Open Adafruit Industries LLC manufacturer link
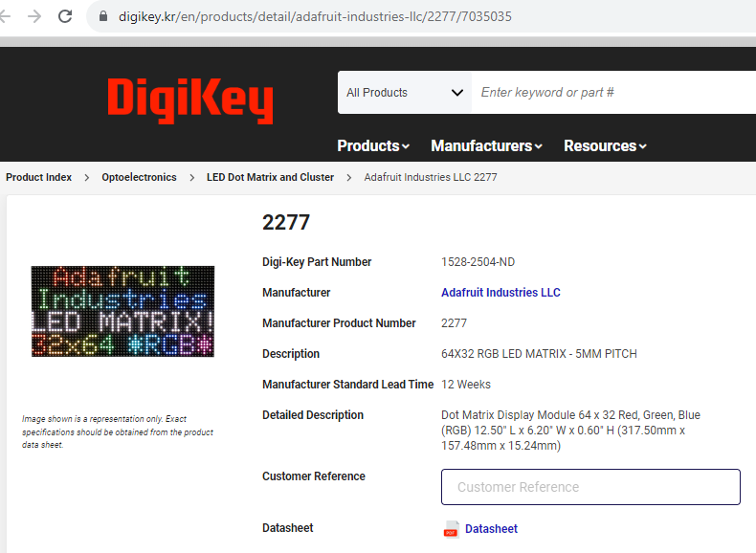 coord(500,293)
